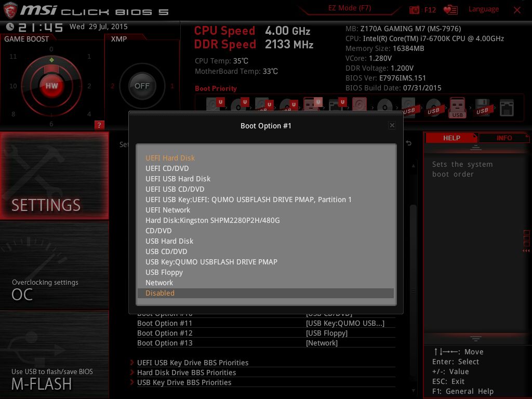
Task: Click the UEFI CD/DVD boot priority icon
Action: [x=240, y=104]
